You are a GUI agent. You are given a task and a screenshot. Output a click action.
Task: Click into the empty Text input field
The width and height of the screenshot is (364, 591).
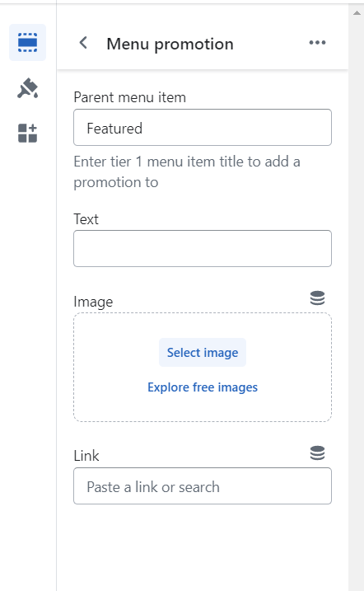[x=203, y=248]
